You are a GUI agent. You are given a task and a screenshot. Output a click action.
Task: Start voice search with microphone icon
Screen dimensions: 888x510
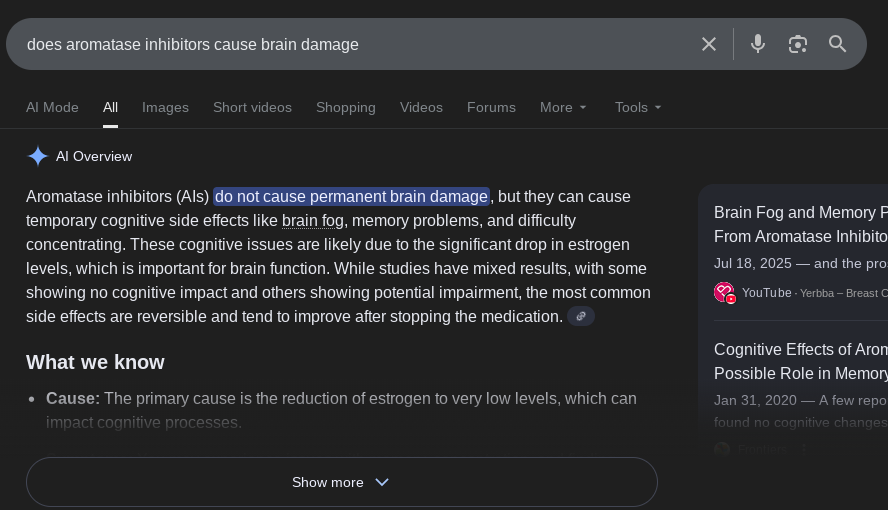coord(758,44)
